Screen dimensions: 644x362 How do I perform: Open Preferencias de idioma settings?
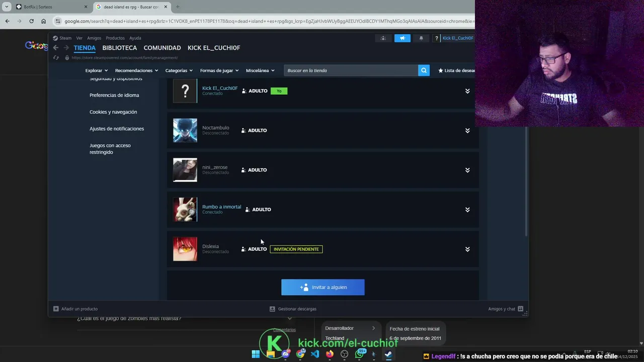click(114, 95)
